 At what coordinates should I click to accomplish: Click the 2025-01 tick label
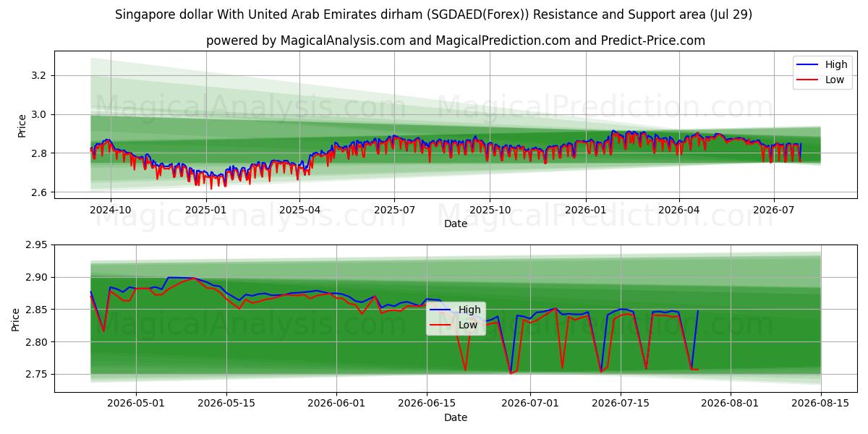click(x=206, y=209)
